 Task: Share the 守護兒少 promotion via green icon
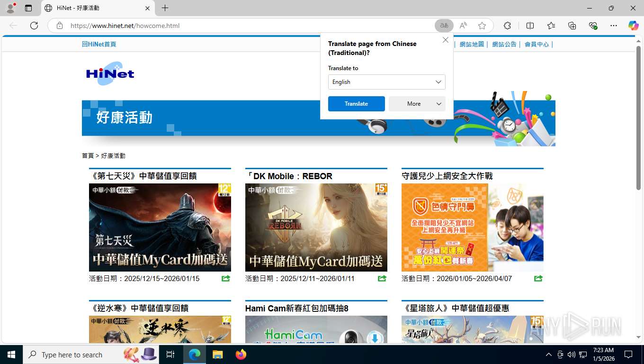pos(538,278)
